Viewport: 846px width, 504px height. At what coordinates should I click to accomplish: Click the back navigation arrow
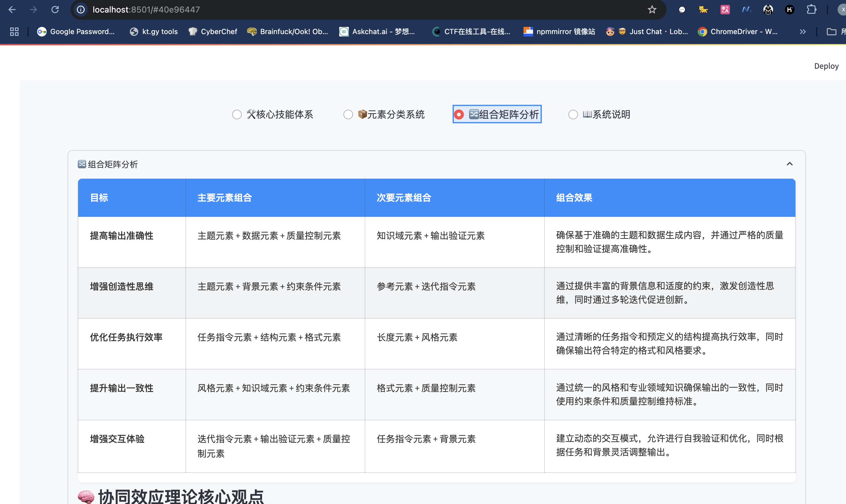12,10
